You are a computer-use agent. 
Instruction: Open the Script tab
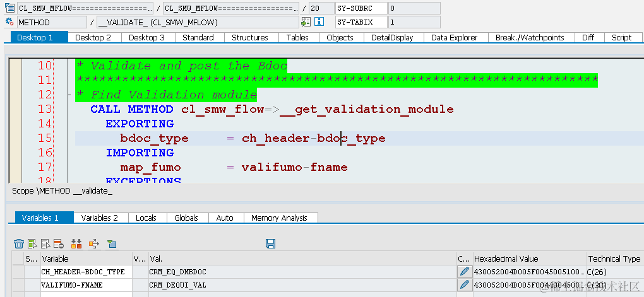coord(621,37)
